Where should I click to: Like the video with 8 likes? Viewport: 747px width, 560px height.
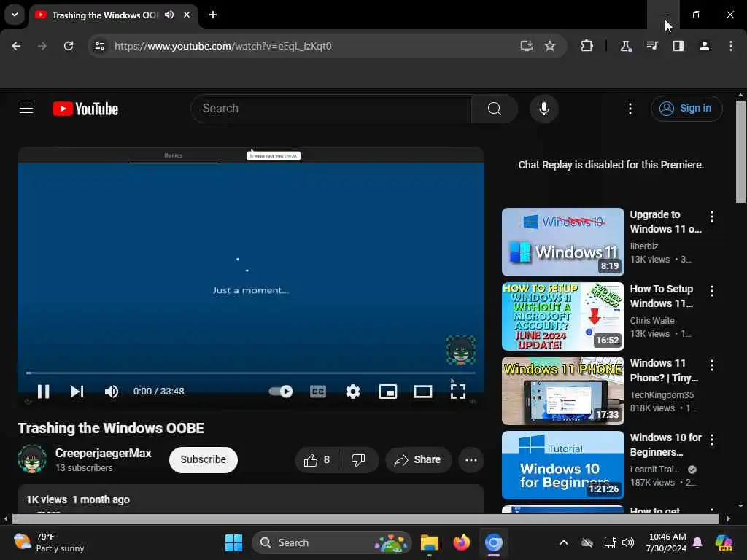[317, 459]
